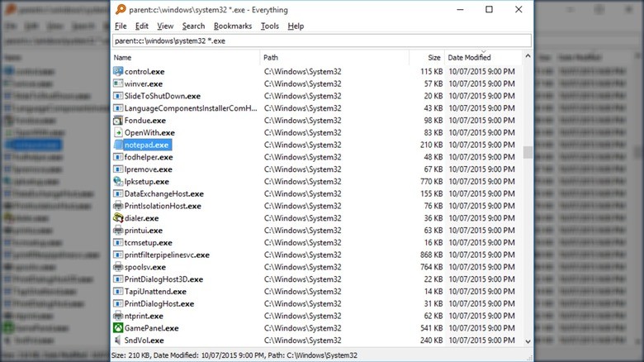Select the printui.exe printer icon
This screenshot has height=362, width=644.
click(117, 231)
